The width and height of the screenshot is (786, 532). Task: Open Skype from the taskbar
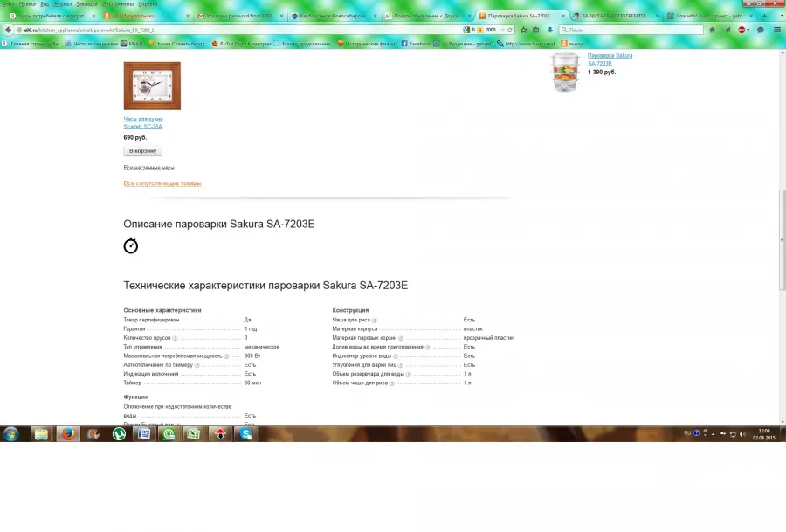pos(245,433)
